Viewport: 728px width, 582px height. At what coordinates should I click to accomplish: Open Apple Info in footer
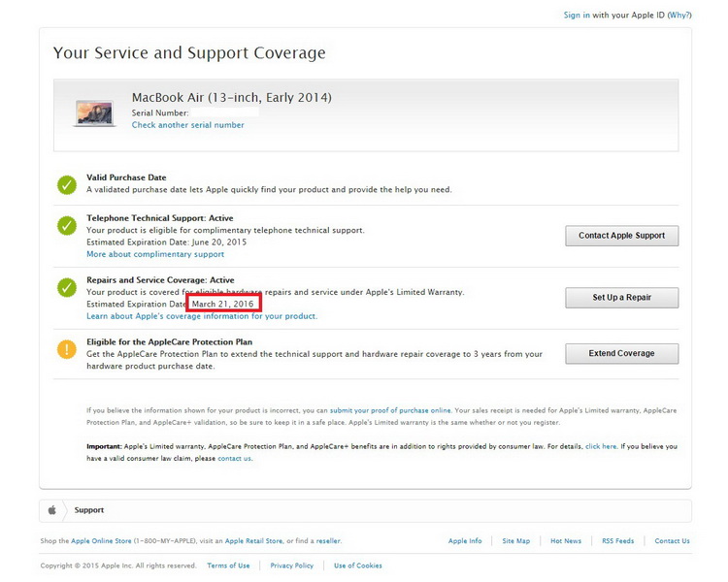pos(465,541)
